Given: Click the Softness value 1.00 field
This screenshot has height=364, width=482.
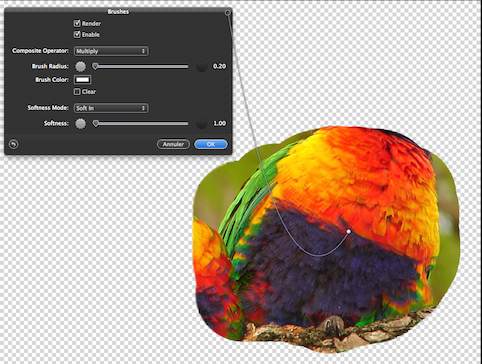Looking at the screenshot, I should pyautogui.click(x=219, y=124).
